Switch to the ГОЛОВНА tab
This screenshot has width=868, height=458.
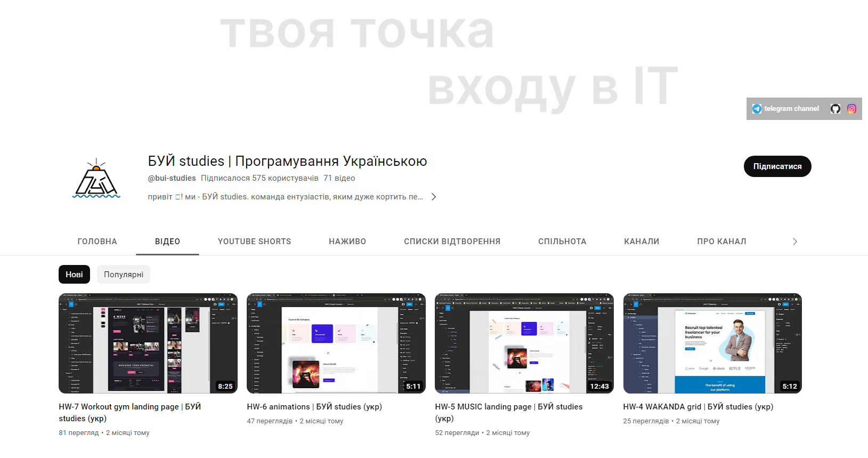(98, 242)
